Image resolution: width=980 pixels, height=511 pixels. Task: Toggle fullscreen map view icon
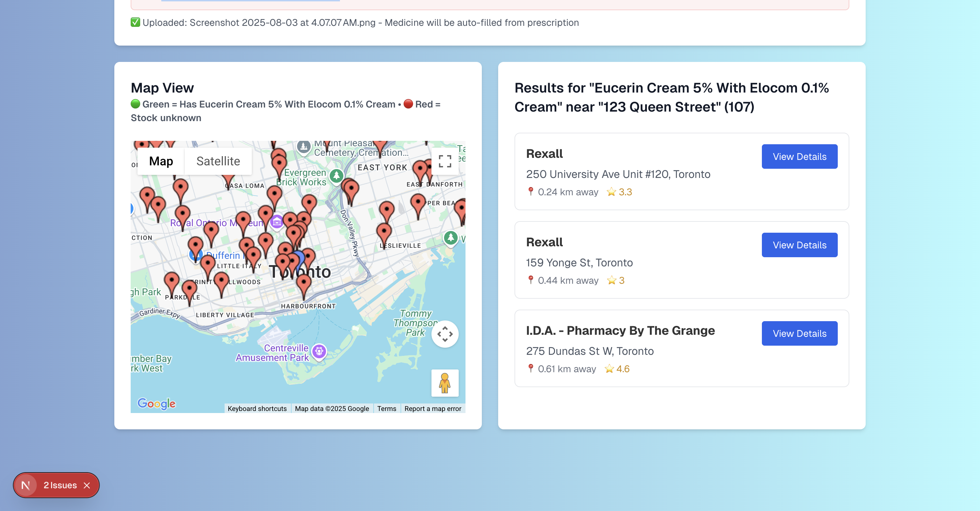point(445,161)
